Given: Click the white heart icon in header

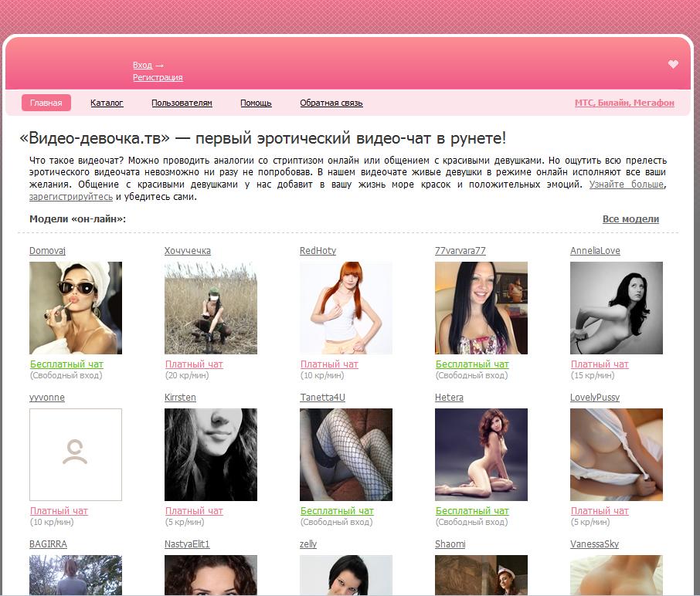Looking at the screenshot, I should (x=673, y=64).
